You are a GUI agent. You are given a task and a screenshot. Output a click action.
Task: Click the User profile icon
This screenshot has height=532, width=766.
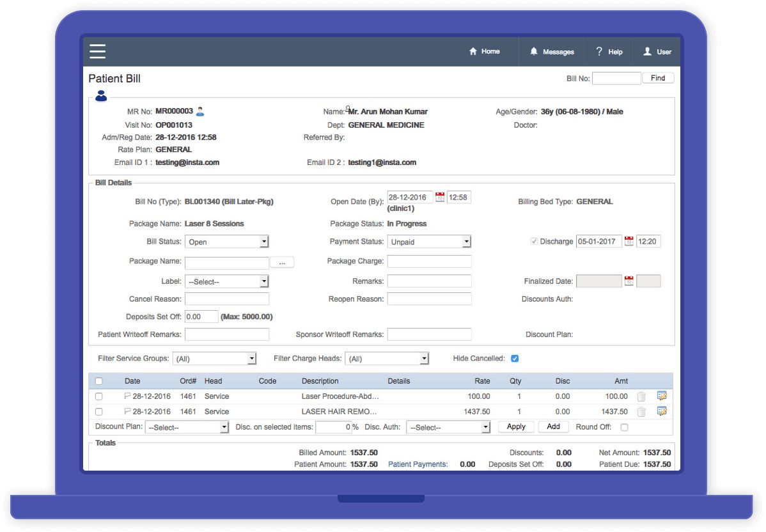pos(647,51)
